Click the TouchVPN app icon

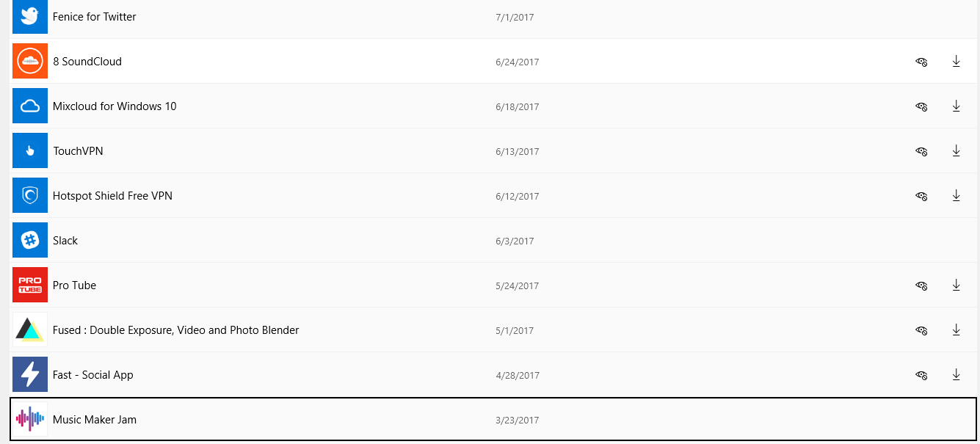coord(30,150)
